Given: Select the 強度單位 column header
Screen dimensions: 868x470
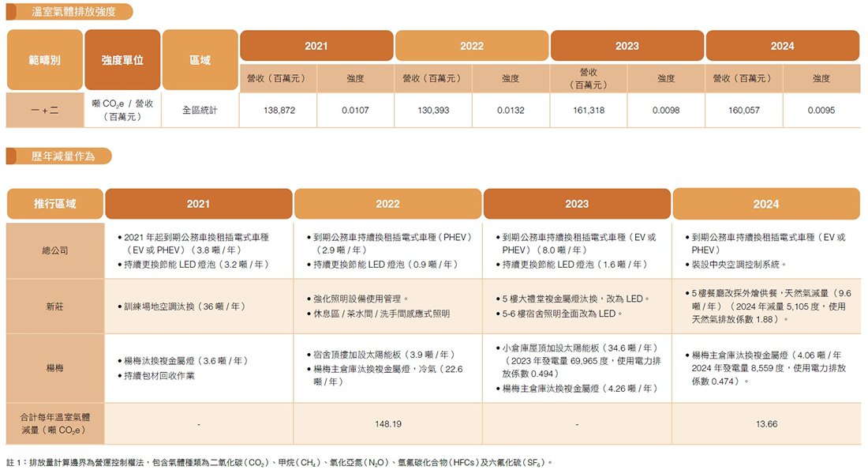Looking at the screenshot, I should tap(122, 60).
